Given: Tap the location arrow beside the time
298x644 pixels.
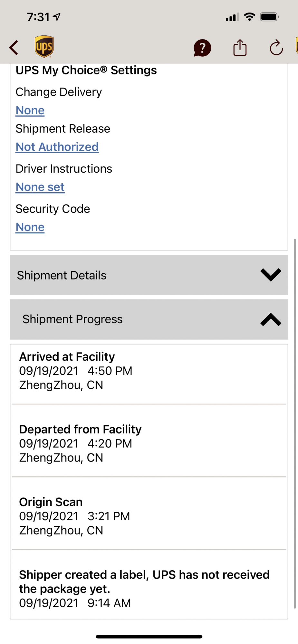Looking at the screenshot, I should 57,17.
